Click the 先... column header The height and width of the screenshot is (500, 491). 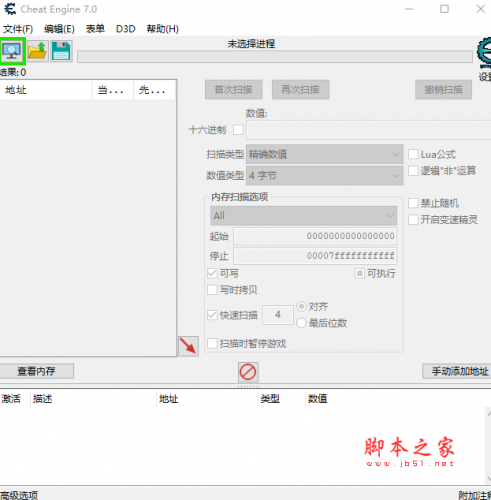pos(155,90)
